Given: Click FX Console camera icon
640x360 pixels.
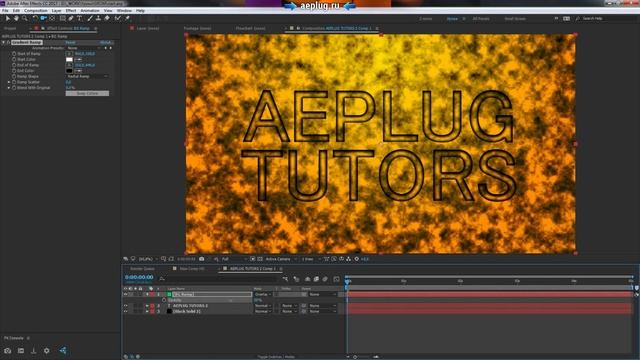Looking at the screenshot, I should 8,351.
